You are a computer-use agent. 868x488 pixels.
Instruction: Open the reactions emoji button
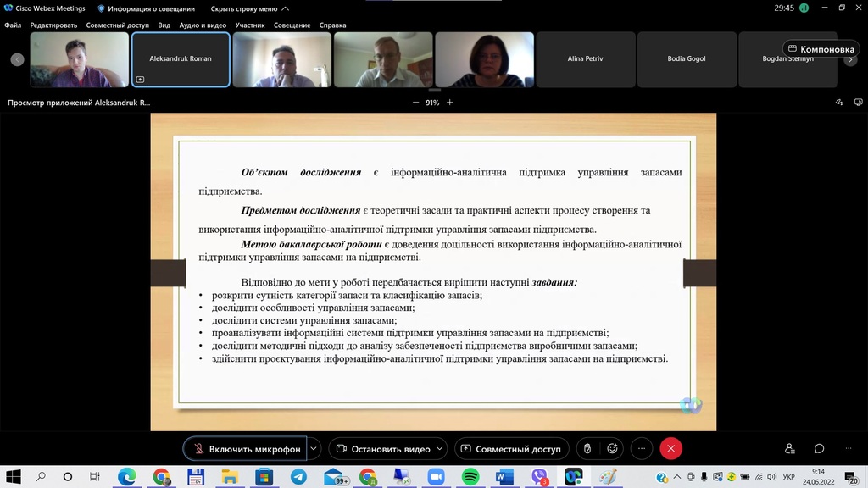pyautogui.click(x=612, y=449)
